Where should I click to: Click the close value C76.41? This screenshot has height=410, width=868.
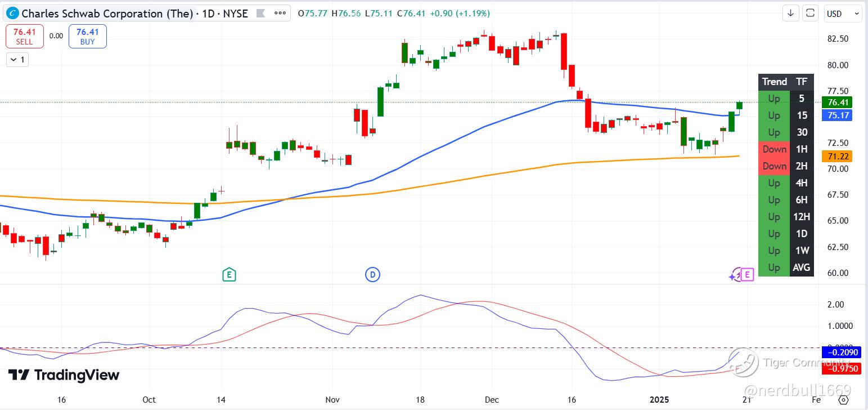411,13
